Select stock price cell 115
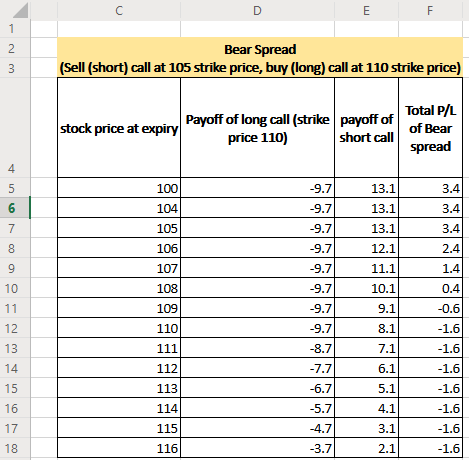Image resolution: width=469 pixels, height=460 pixels. point(119,428)
